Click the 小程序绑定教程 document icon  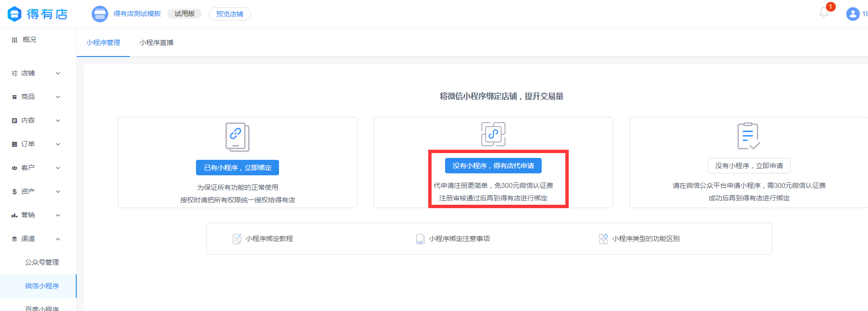pyautogui.click(x=237, y=239)
